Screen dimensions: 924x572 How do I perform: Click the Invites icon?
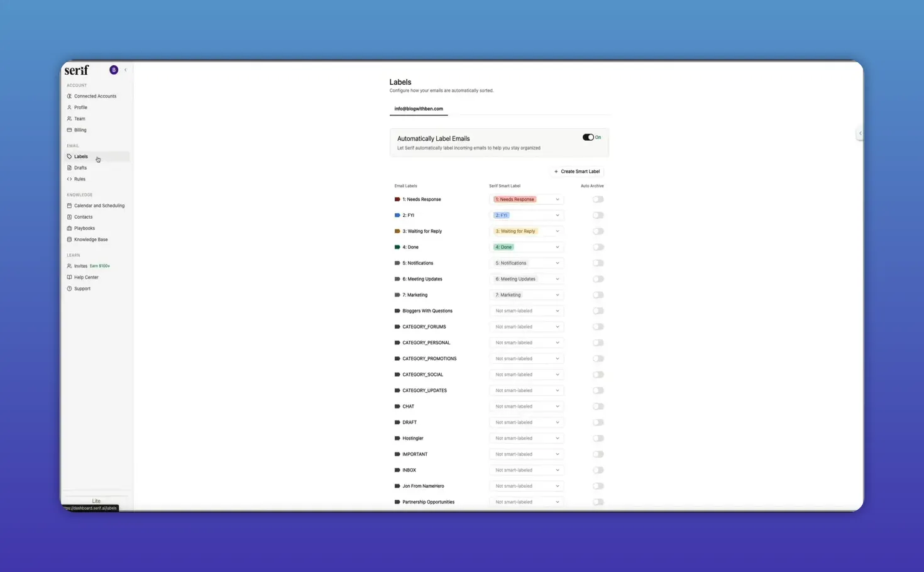[x=69, y=266]
